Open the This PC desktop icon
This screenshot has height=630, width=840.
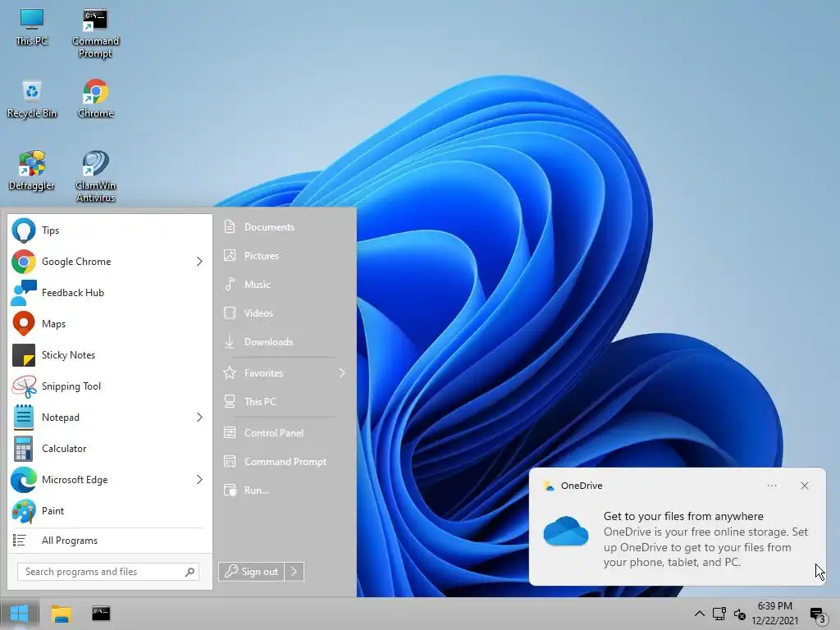(32, 27)
